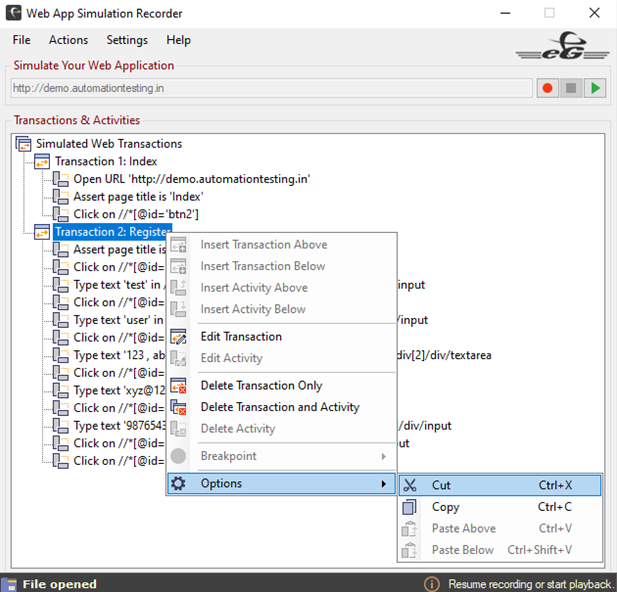Select Simulated Web Transactions root node
This screenshot has height=592, width=617.
109,144
